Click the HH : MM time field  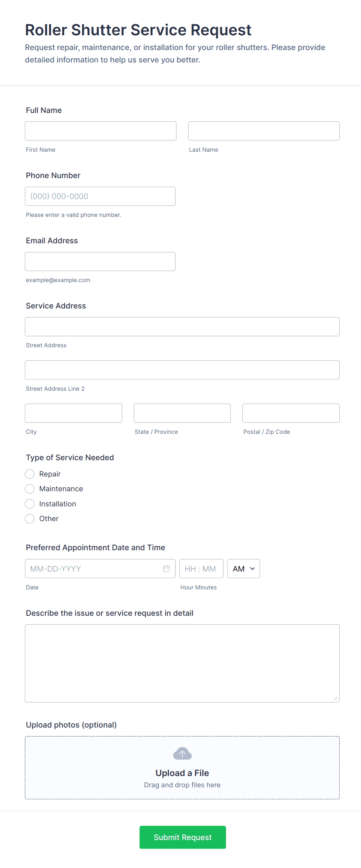click(201, 568)
